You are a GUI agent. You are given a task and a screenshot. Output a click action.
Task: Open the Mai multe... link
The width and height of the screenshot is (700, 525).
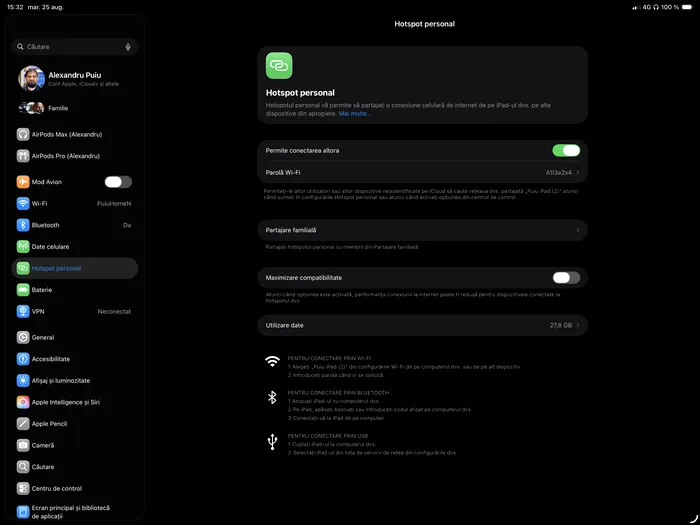(354, 114)
